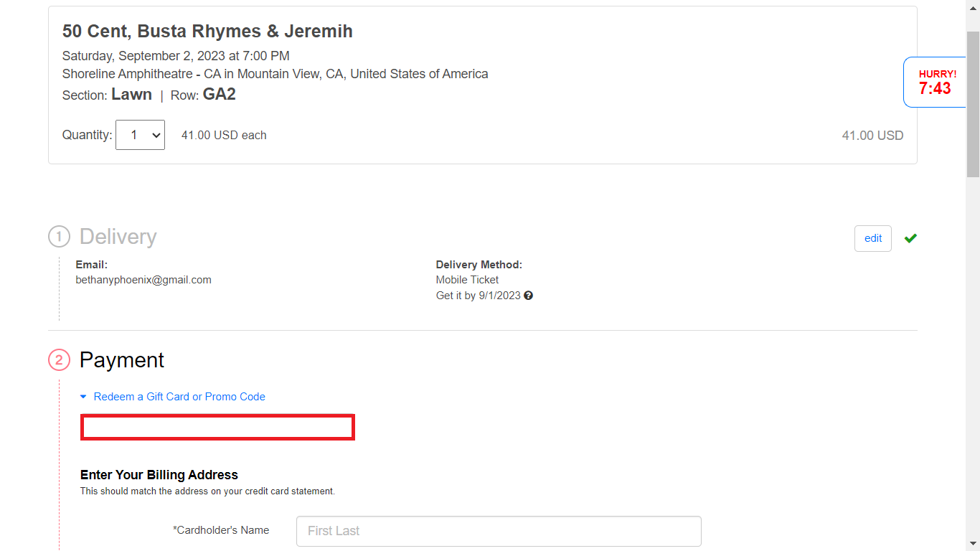The width and height of the screenshot is (980, 551).
Task: Click the scrollbar down arrow
Action: pos(973,544)
